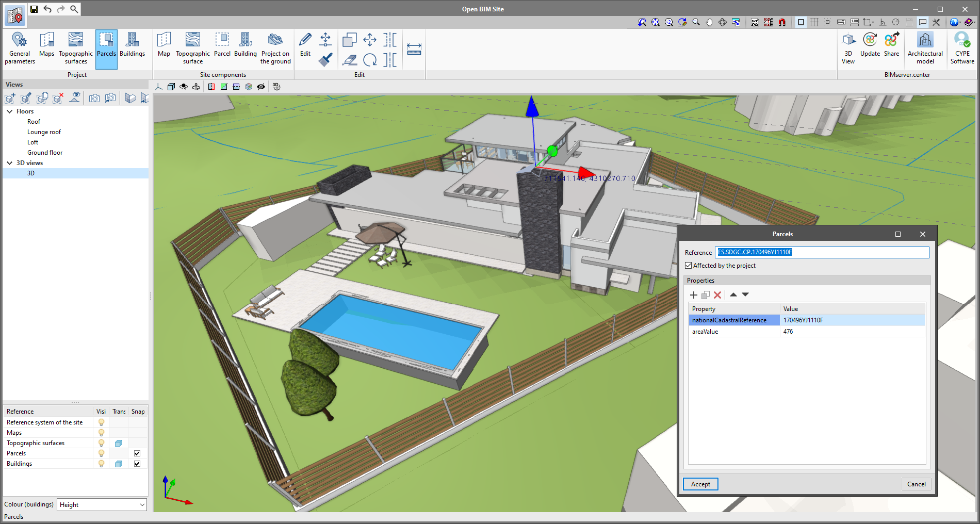Add a Parcel site component

coord(222,45)
